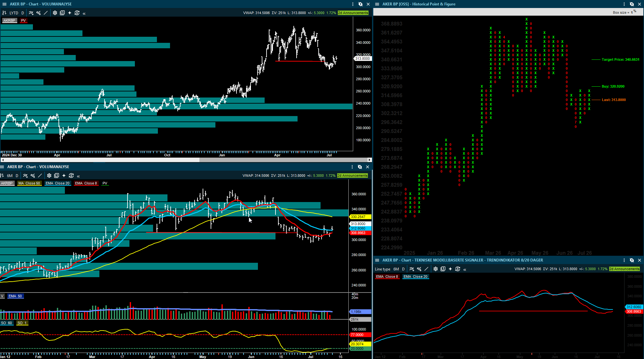Viewport: 644px width, 359px height.
Task: Open D interval dropdown in middle 6M chart
Action: 17,176
